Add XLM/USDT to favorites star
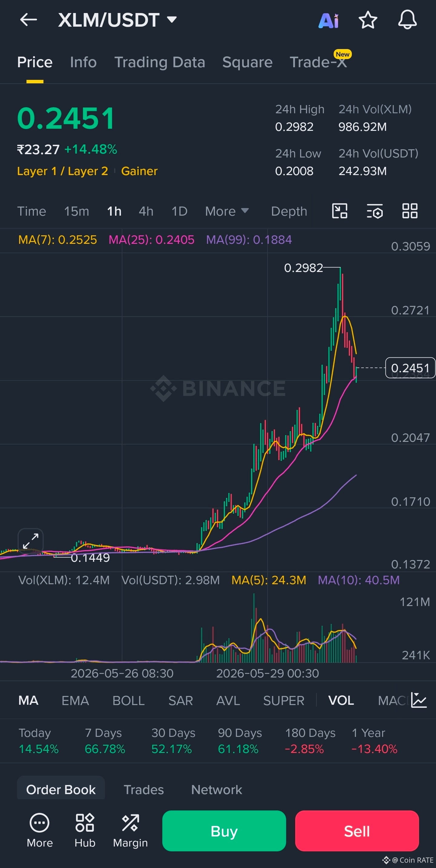This screenshot has height=868, width=436. click(368, 20)
